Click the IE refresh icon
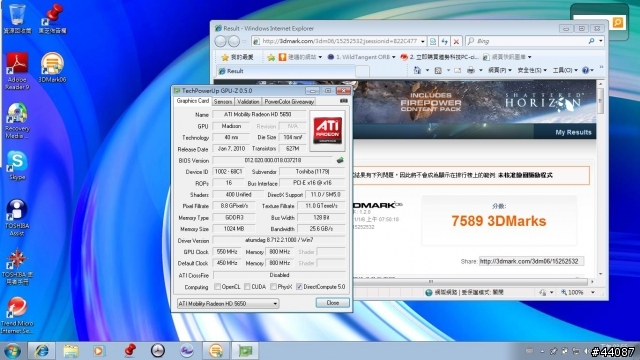Viewport: 640px width, 360px height. [444, 41]
